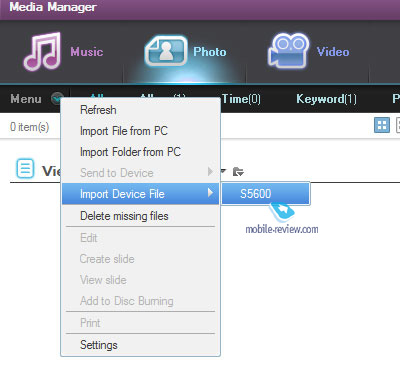Image resolution: width=400 pixels, height=388 pixels.
Task: Choose Refresh from the menu
Action: [140, 110]
